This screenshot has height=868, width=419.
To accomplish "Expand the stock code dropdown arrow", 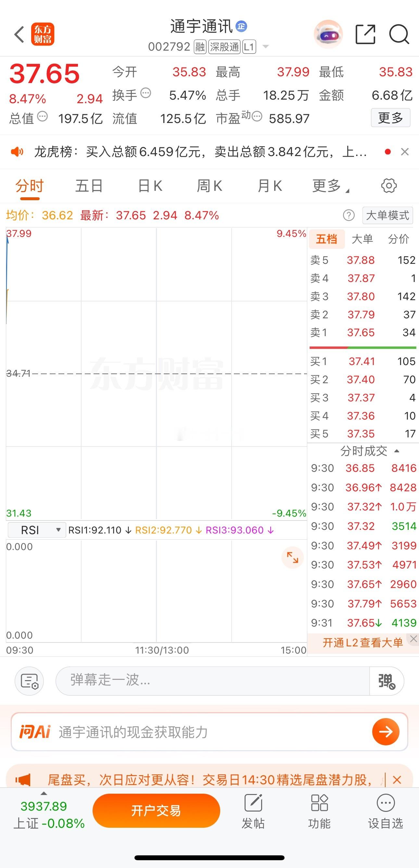I will click(266, 46).
